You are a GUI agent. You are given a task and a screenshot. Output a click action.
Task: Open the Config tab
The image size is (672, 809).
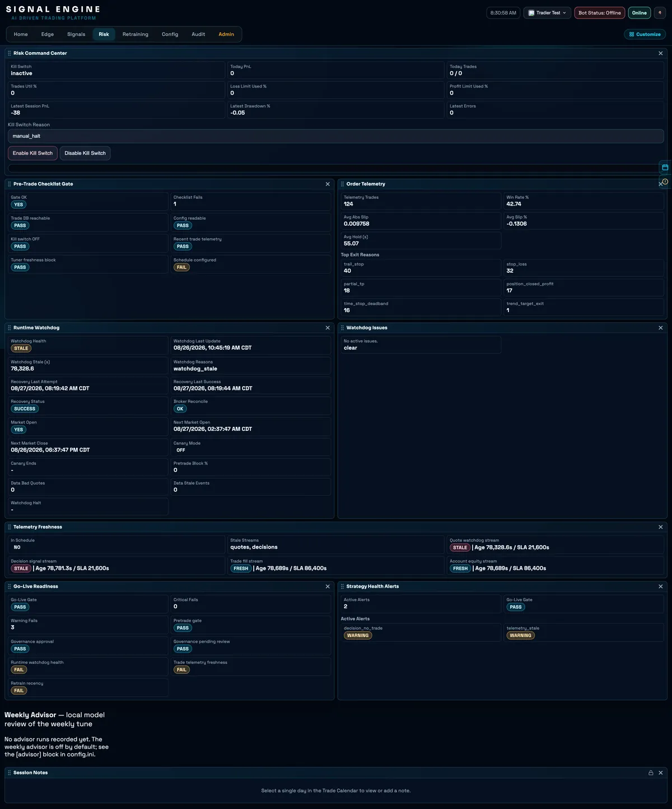[x=170, y=34]
